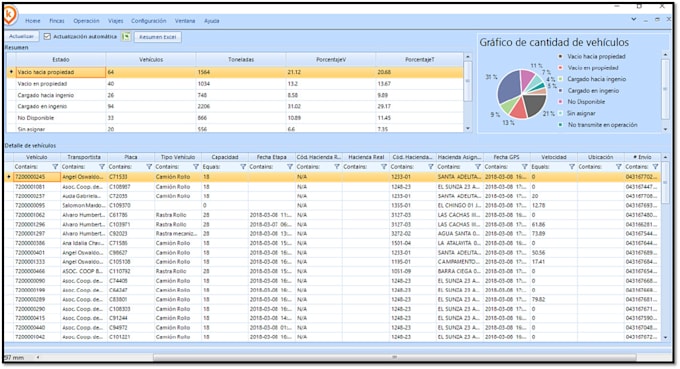Open the Home menu
The width and height of the screenshot is (680, 369).
(33, 21)
